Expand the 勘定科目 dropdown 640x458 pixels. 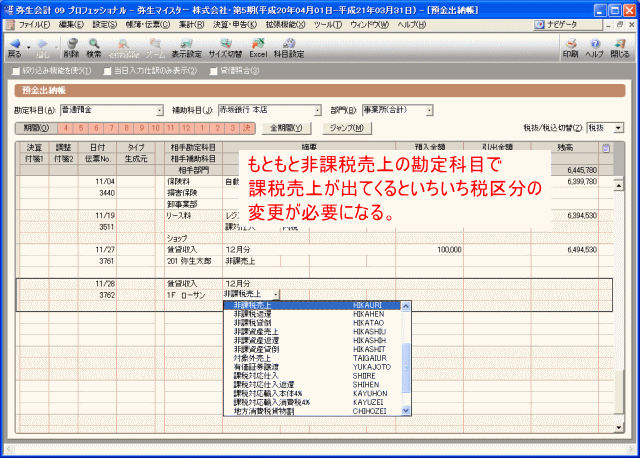(x=160, y=111)
